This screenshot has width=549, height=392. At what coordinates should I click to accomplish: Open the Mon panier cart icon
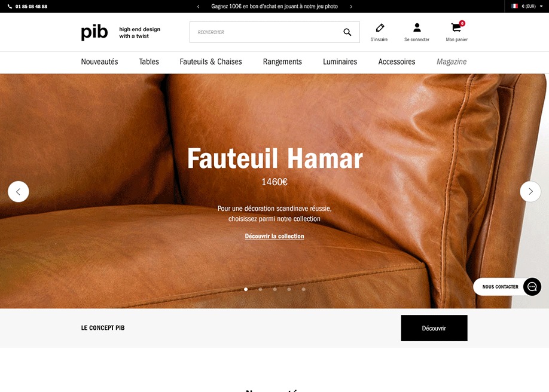coord(456,27)
